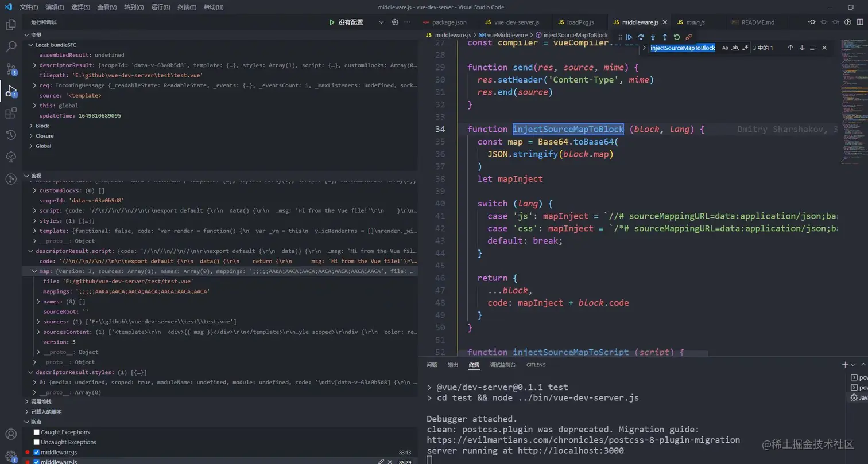This screenshot has height=464, width=868.
Task: Open the Run and Debug view icon
Action: point(10,91)
